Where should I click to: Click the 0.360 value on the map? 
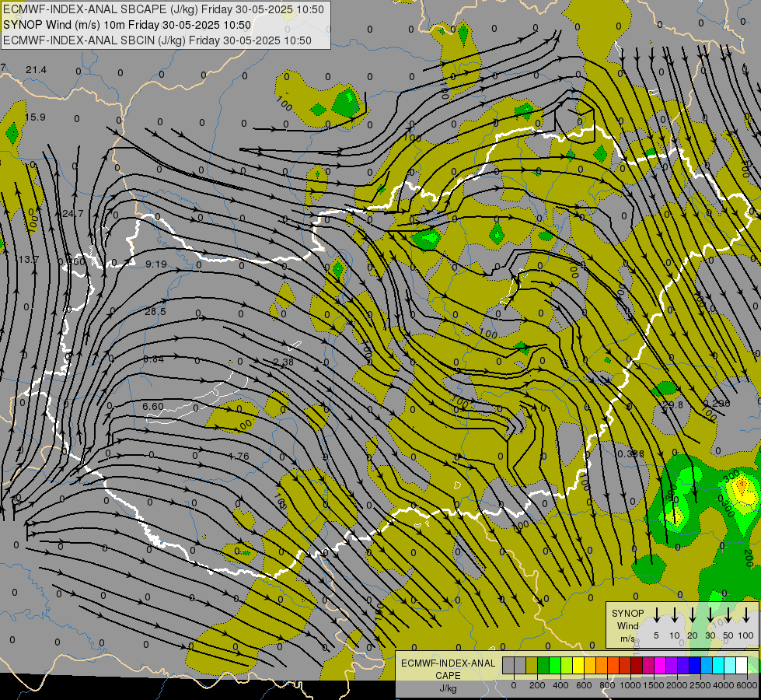click(x=72, y=261)
